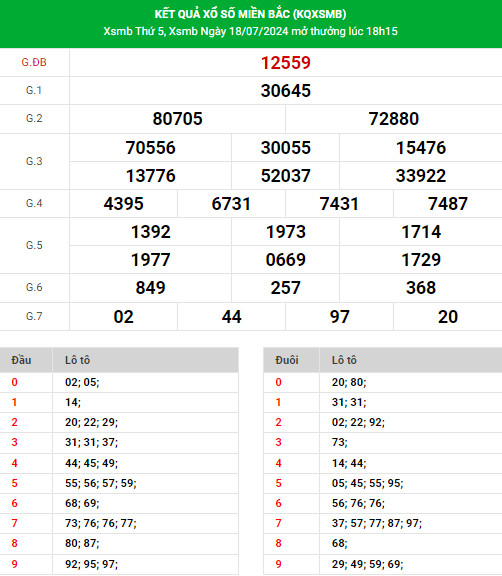This screenshot has height=576, width=502.
Task: Click the G.6 number 257
Action: point(286,288)
